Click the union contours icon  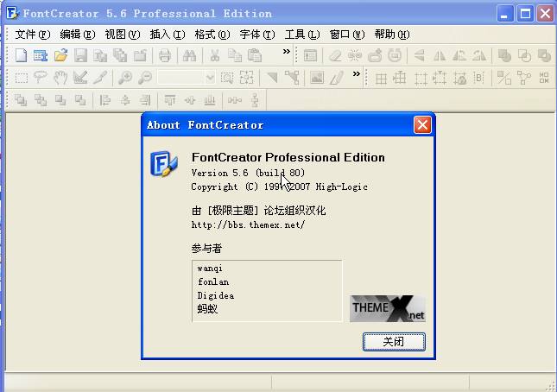[504, 55]
